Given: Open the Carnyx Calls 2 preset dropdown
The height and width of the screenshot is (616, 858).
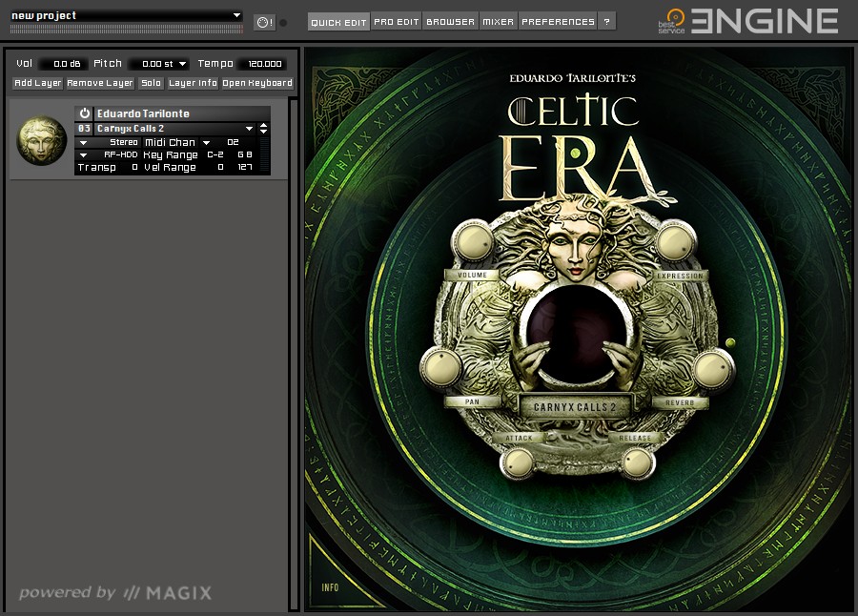Looking at the screenshot, I should point(250,128).
